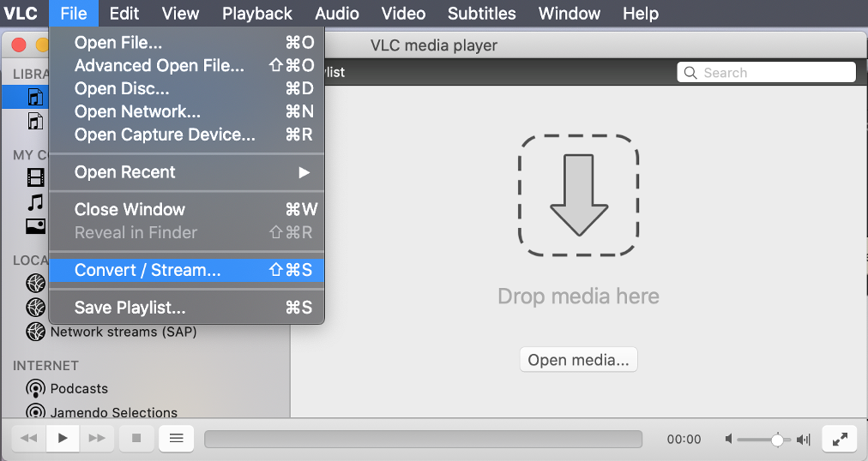Viewport: 868px width, 461px height.
Task: Click the film strip icon in the sidebar
Action: [35, 177]
